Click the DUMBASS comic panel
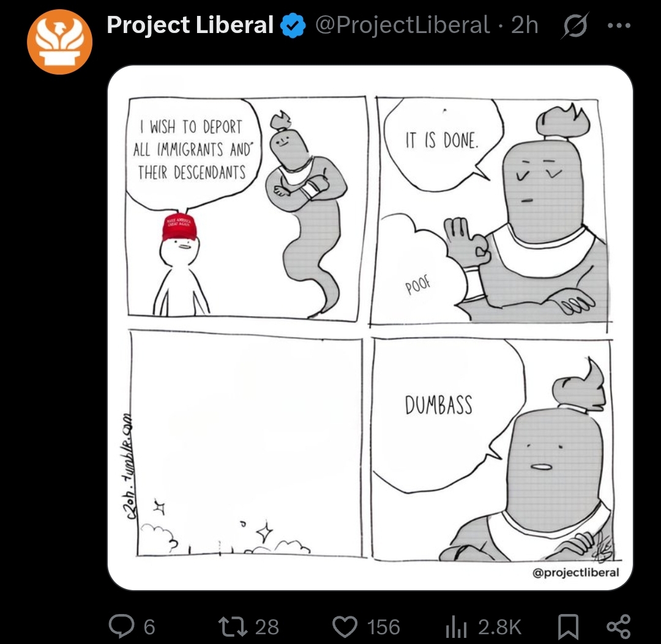Viewport: 661px width, 644px height. pyautogui.click(x=492, y=450)
